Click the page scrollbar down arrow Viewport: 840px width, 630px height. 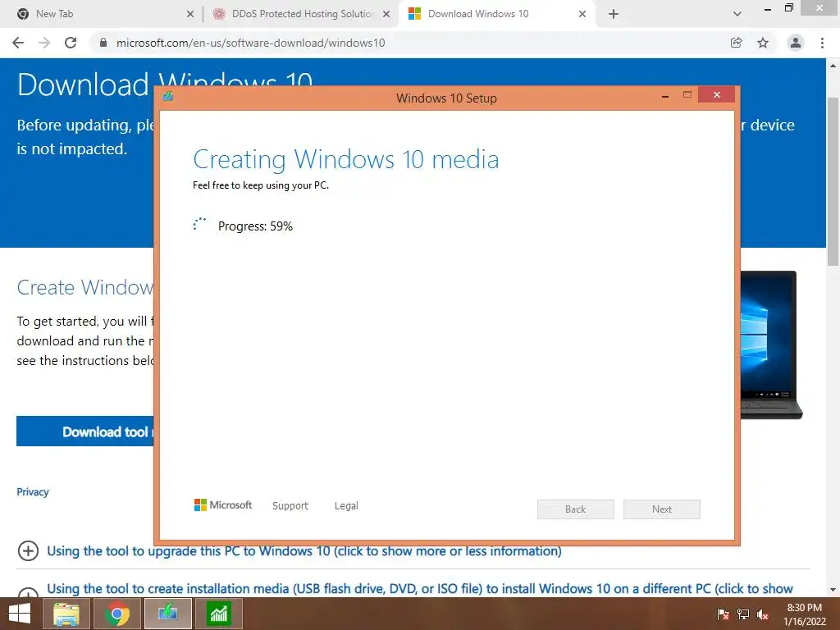tap(833, 589)
